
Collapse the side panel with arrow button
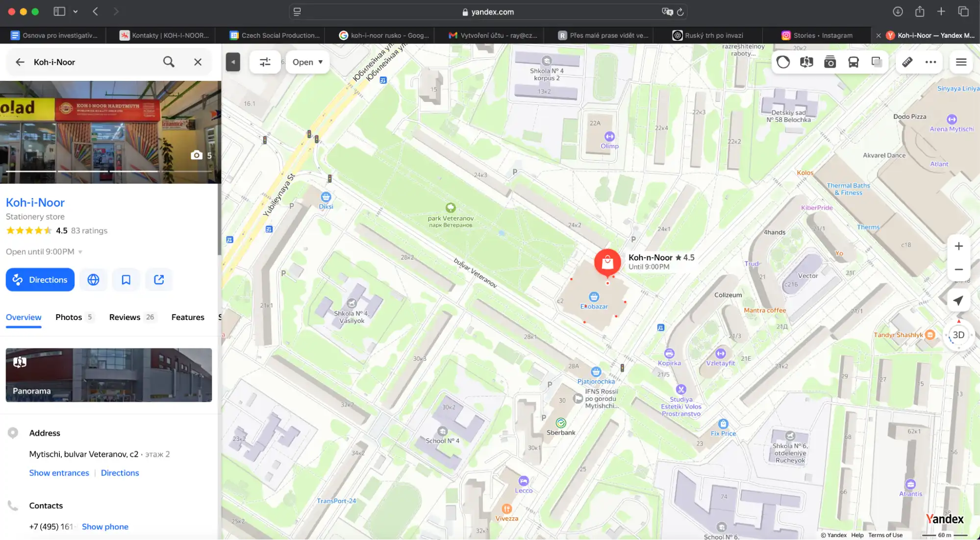(x=233, y=62)
